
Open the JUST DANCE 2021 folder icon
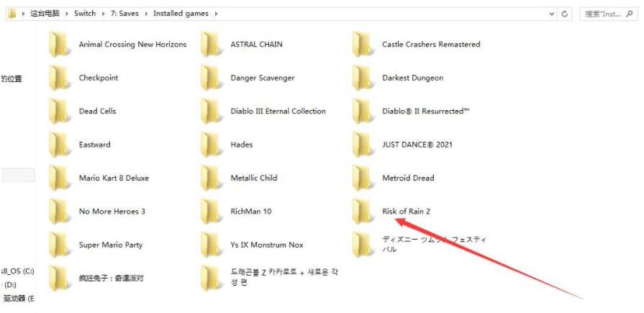tap(363, 145)
